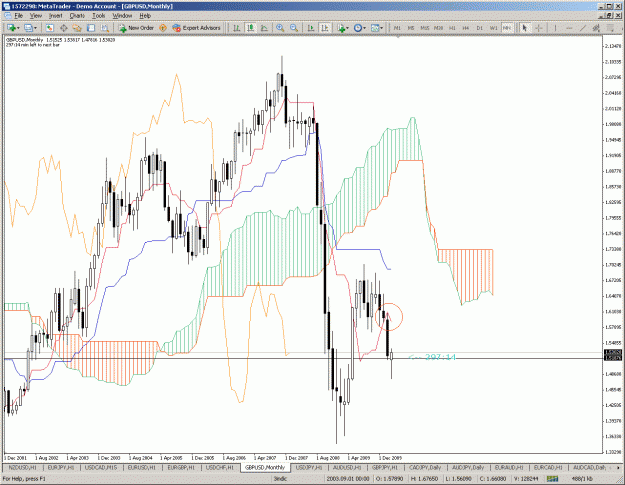Screen dimensions: 625x485
Task: Switch to bar chart display
Action: pos(237,28)
